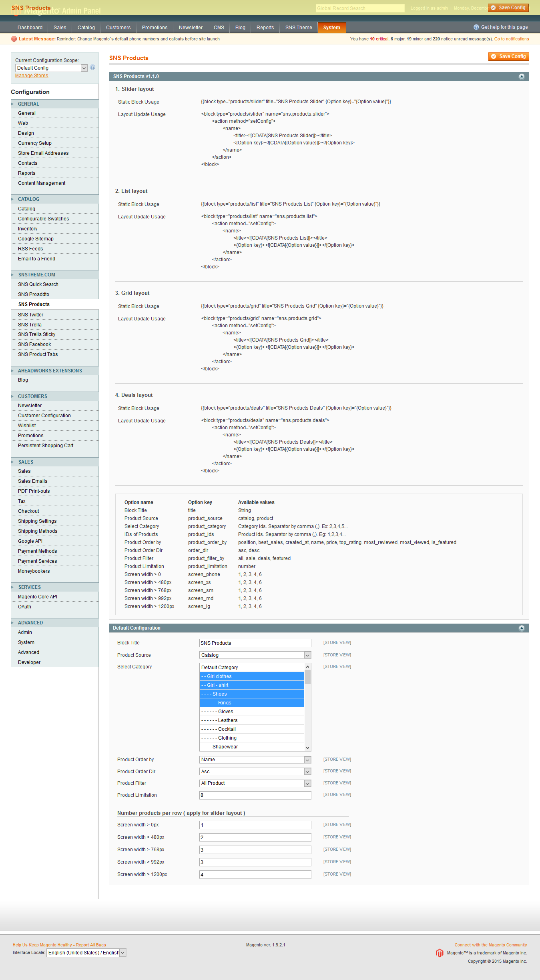Open the SNS Theme menu
The width and height of the screenshot is (540, 980).
point(298,28)
